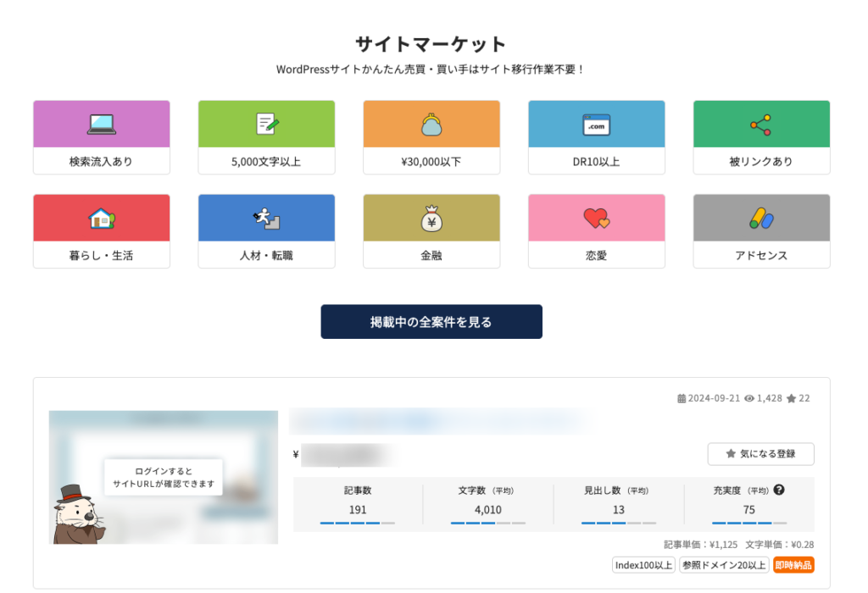Screen dimensions: 868x593
Task: Open the .com browser icon category
Action: (x=596, y=125)
